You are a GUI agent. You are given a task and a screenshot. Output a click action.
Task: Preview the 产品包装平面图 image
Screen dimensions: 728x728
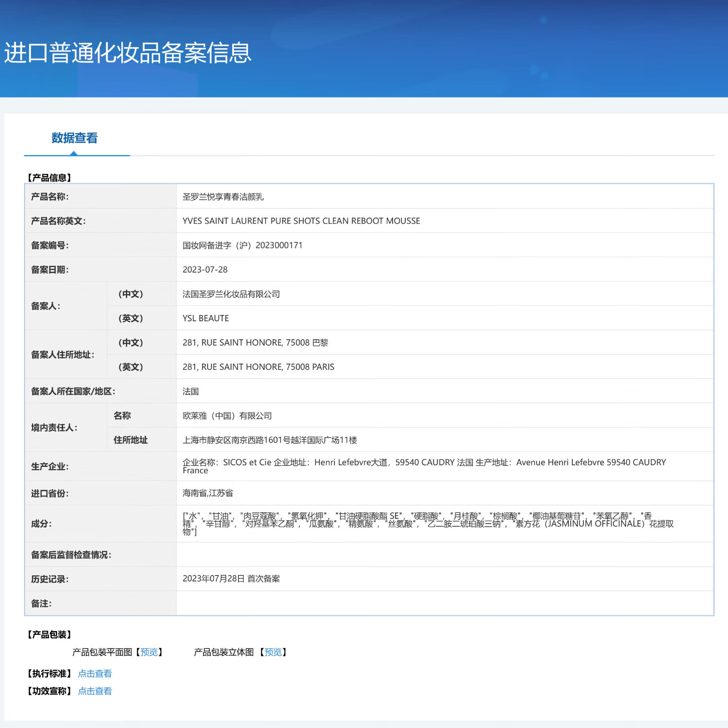tap(149, 652)
